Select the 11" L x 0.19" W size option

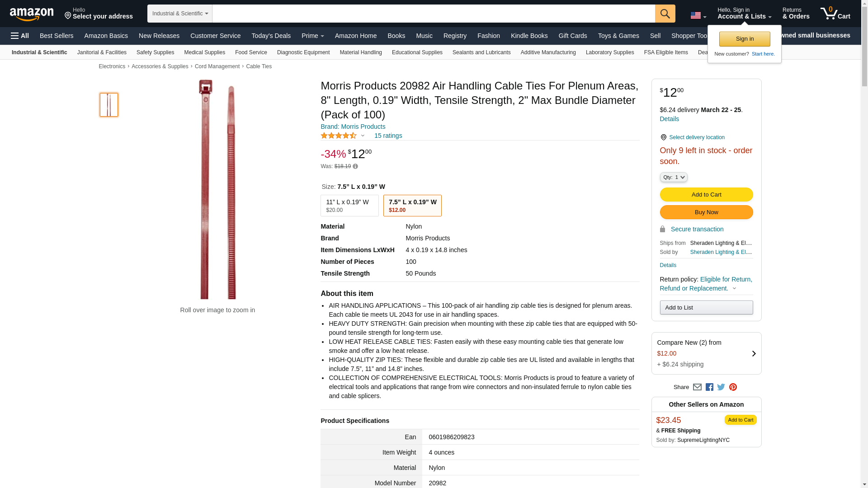coord(349,206)
